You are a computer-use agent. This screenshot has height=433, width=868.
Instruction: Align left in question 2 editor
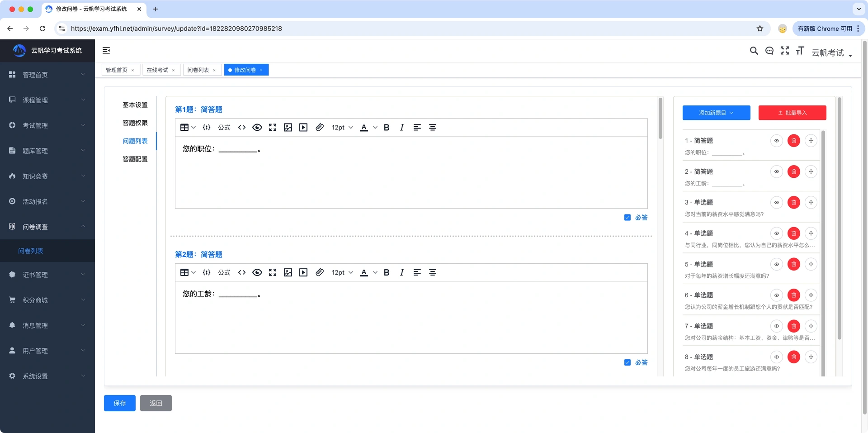(x=417, y=272)
